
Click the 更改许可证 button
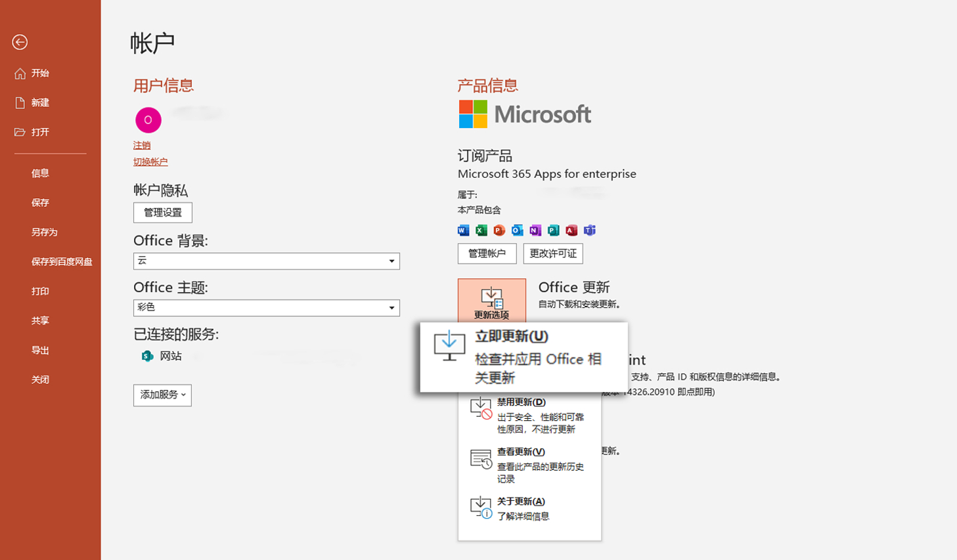point(553,253)
